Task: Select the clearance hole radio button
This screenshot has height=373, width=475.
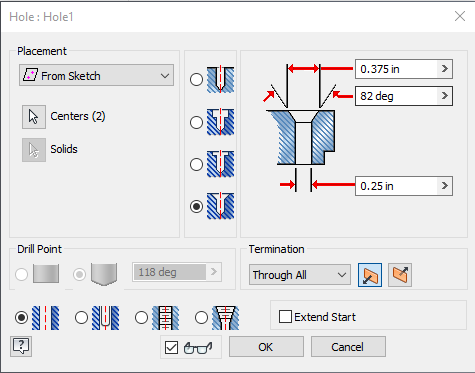Action: (82, 318)
